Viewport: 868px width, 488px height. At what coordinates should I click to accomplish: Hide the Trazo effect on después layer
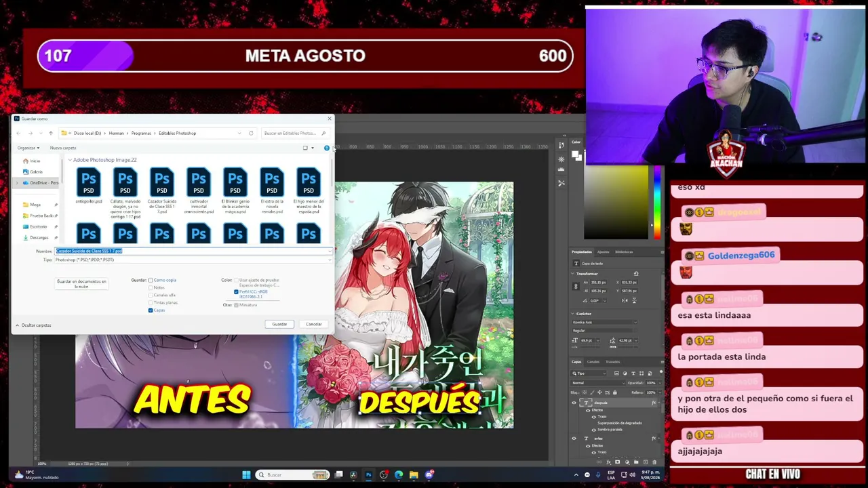tap(593, 417)
